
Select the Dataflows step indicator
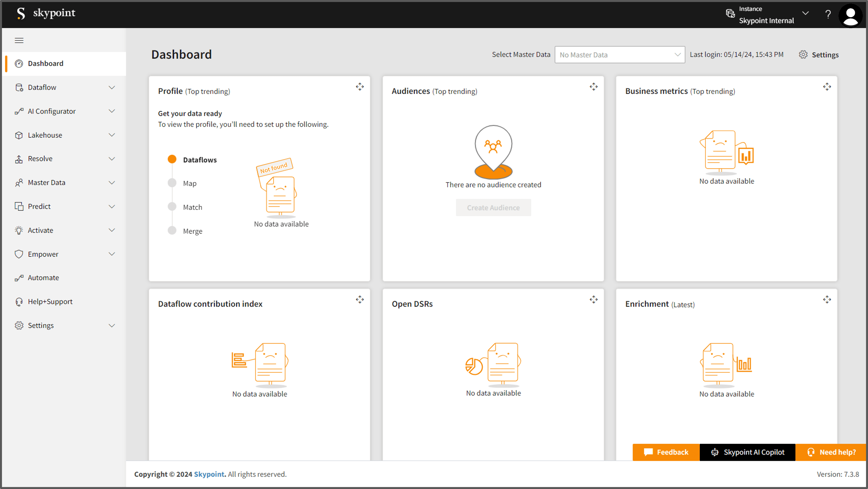click(172, 159)
